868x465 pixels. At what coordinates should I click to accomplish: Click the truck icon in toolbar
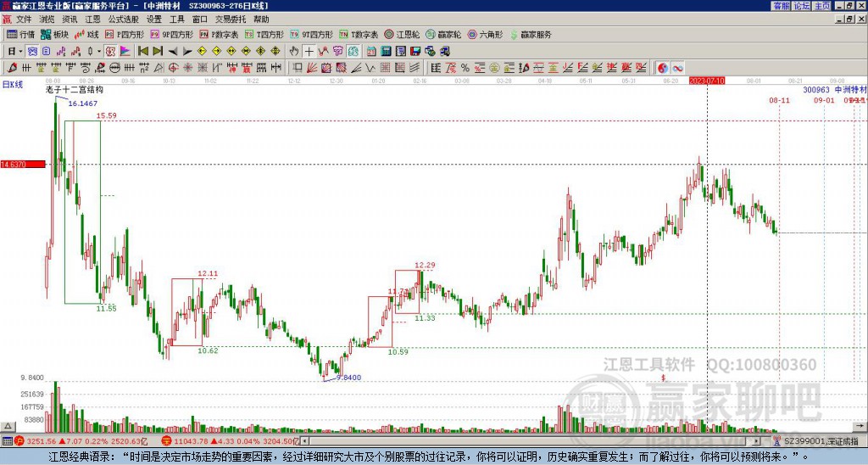(x=444, y=51)
